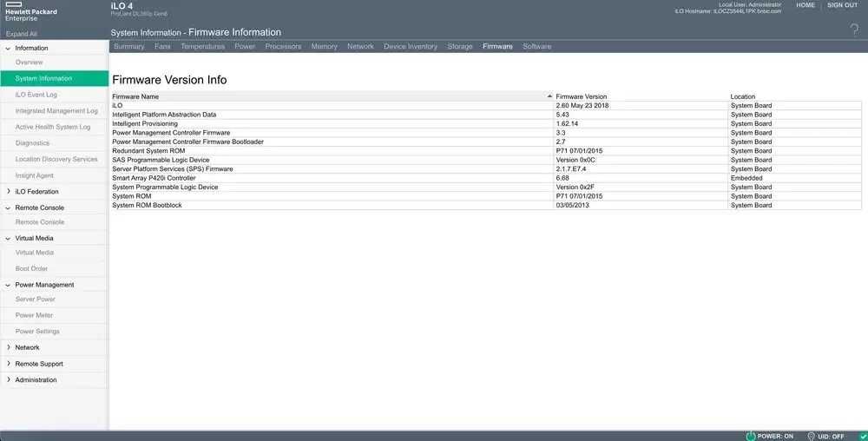Expand the Network sidebar section

(8, 347)
